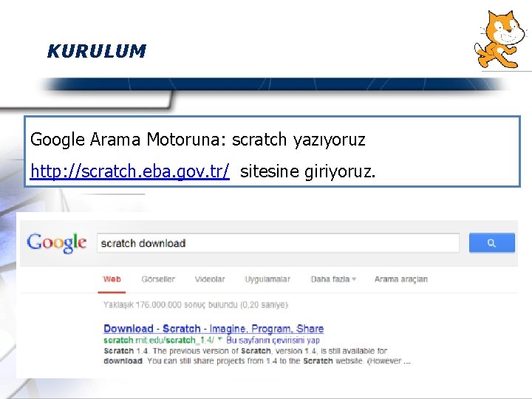
Task: Click the 'scratch.mit.edu/scratch_1.4/' green URL text
Action: click(x=159, y=340)
